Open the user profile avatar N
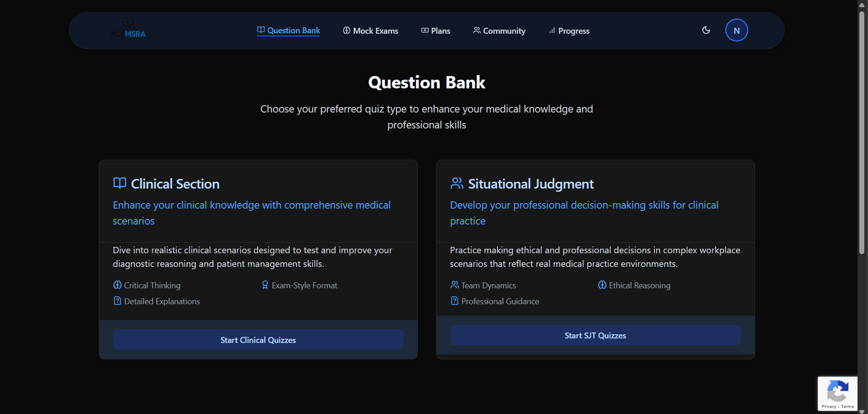 click(x=736, y=30)
